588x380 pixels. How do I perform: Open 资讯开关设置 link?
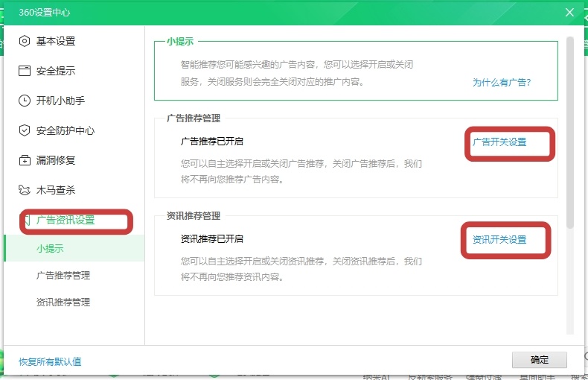499,240
